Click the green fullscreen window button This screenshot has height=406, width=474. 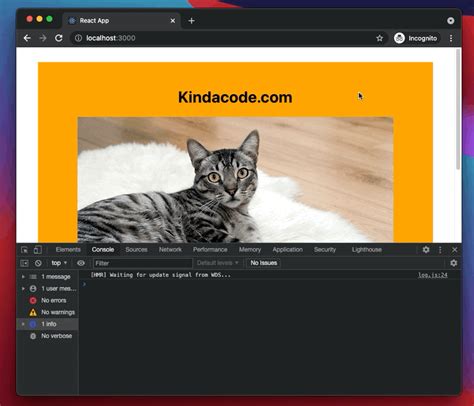(x=49, y=19)
